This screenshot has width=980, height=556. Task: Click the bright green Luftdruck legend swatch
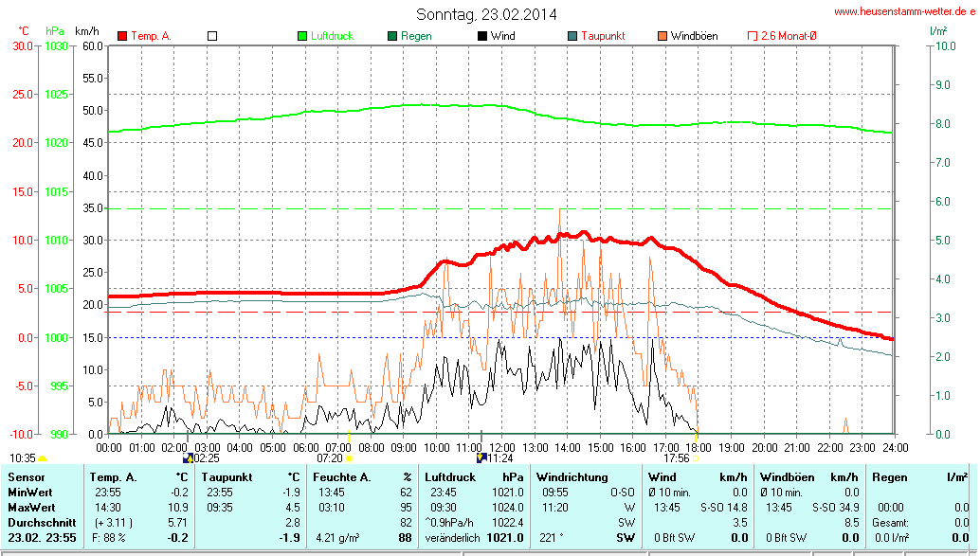(x=302, y=36)
